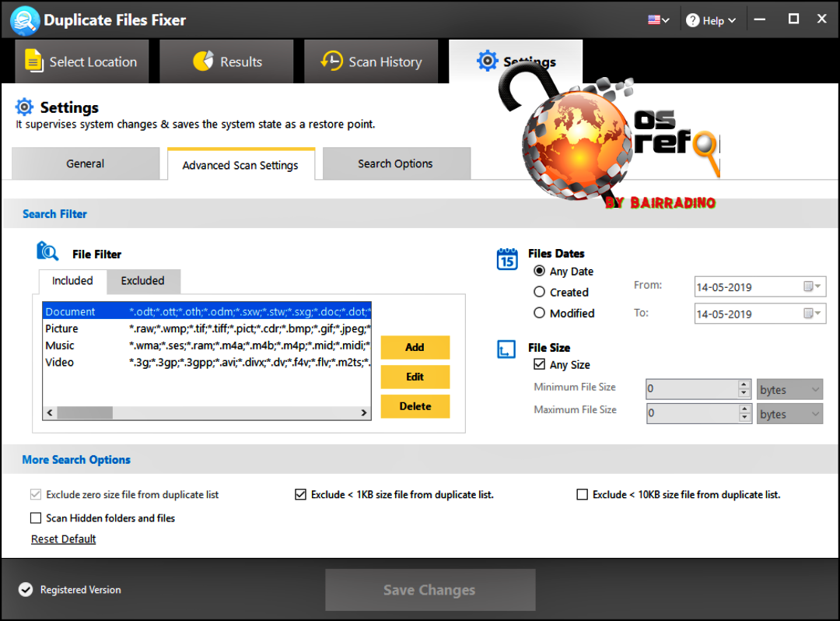
Task: Click the Registered Version checkmark icon
Action: 26,589
